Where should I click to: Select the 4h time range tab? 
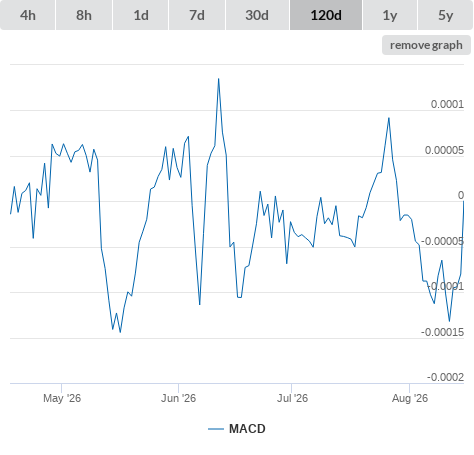(x=28, y=15)
